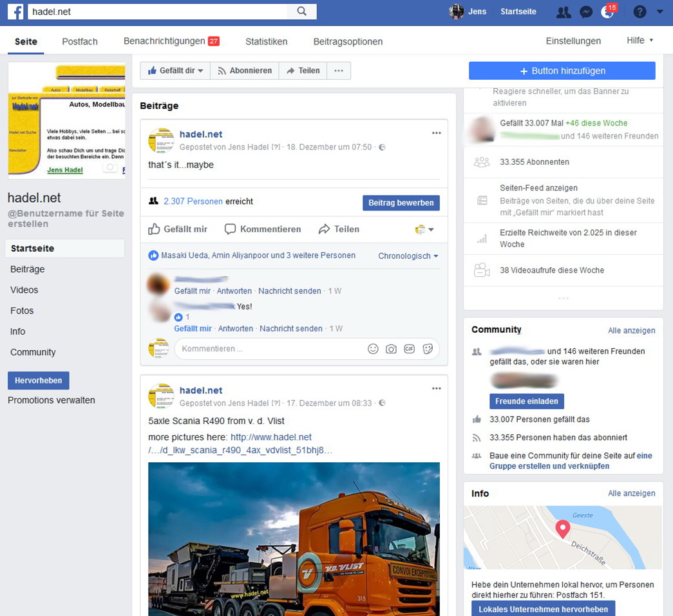The width and height of the screenshot is (673, 616).
Task: Select Fotos in the left sidebar
Action: (x=22, y=310)
